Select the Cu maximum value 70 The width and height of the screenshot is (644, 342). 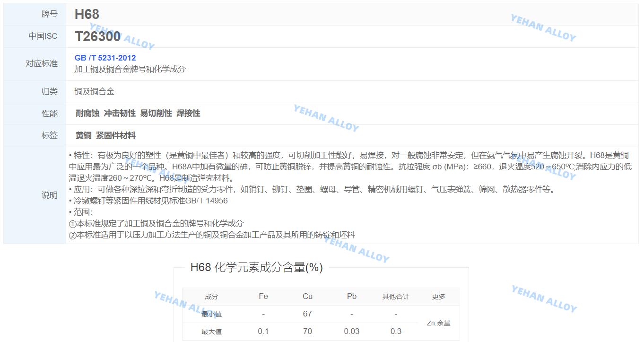307,332
